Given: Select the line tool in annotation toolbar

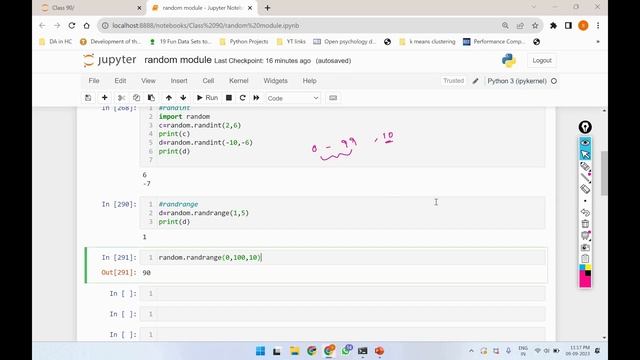Looking at the screenshot, I should pos(585,178).
